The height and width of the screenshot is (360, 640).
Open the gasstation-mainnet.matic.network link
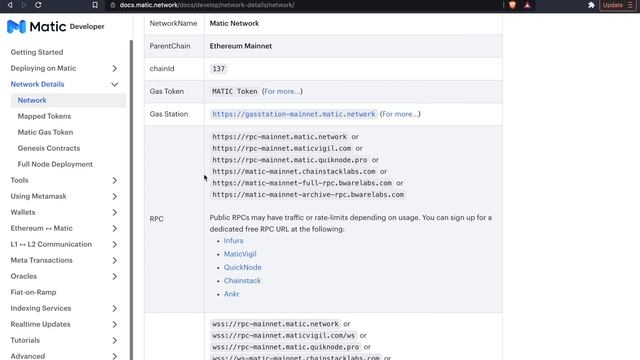(293, 114)
